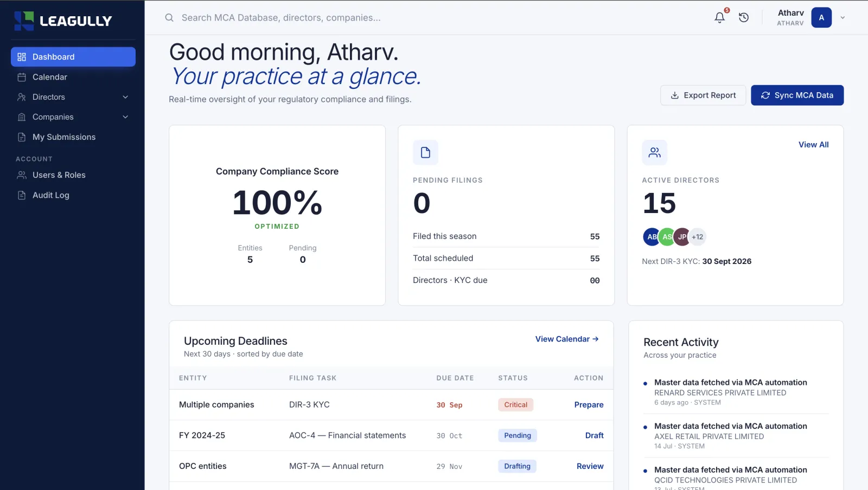The image size is (868, 490).
Task: Open the user account dropdown arrow
Action: [x=843, y=17]
